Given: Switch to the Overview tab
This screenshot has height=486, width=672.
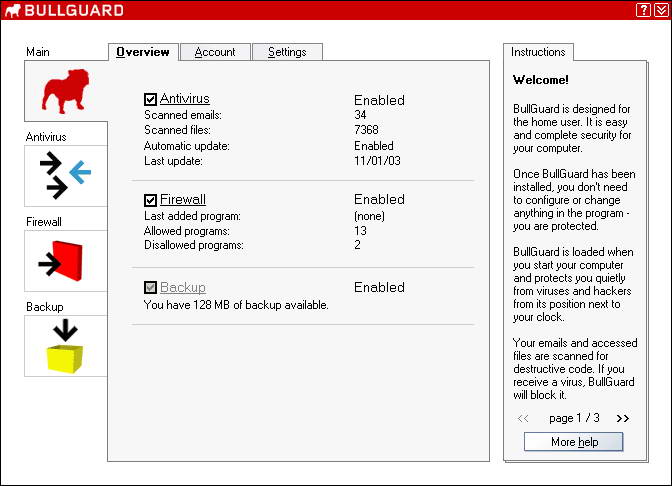Looking at the screenshot, I should 143,52.
